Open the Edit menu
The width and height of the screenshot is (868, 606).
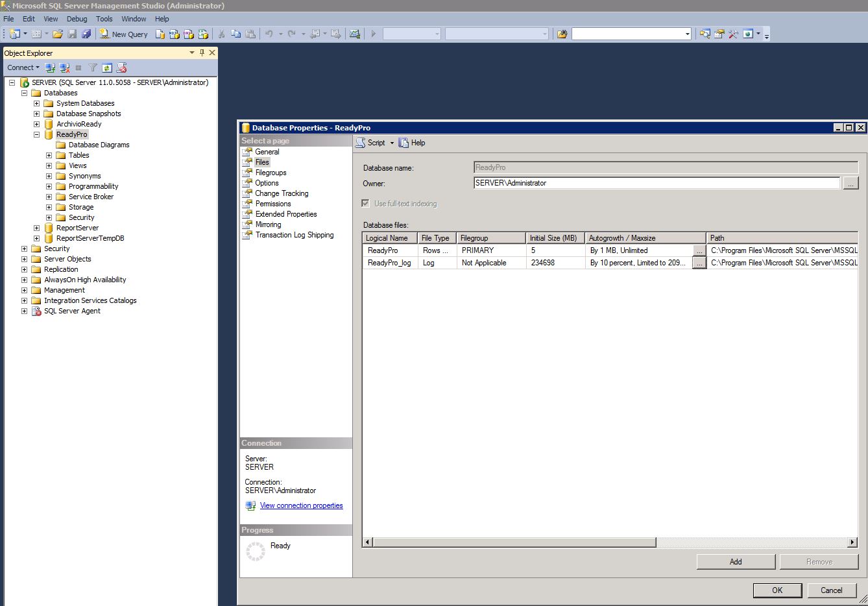point(29,19)
